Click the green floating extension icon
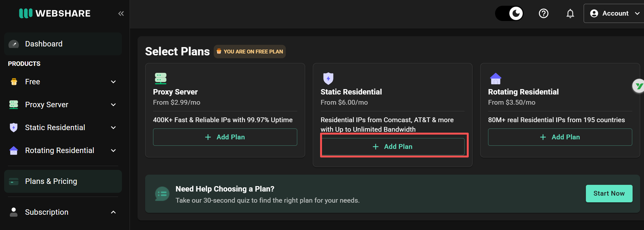Image resolution: width=644 pixels, height=230 pixels. coord(638,86)
